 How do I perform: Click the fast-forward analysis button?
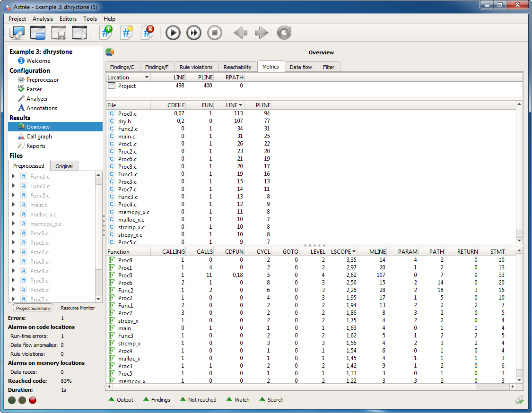(194, 33)
